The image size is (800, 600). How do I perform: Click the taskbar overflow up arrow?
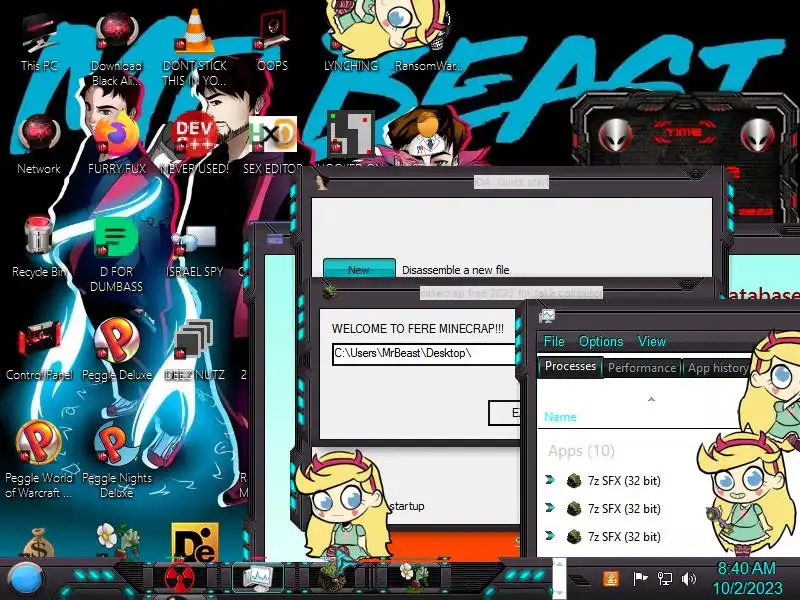[559, 564]
